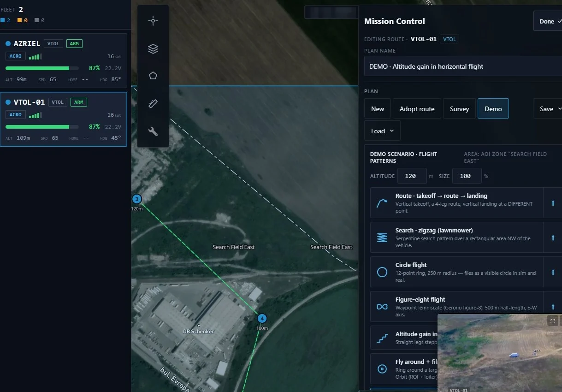Image resolution: width=562 pixels, height=392 pixels.
Task: Click AZRIEL signal strength bars
Action: tap(35, 57)
